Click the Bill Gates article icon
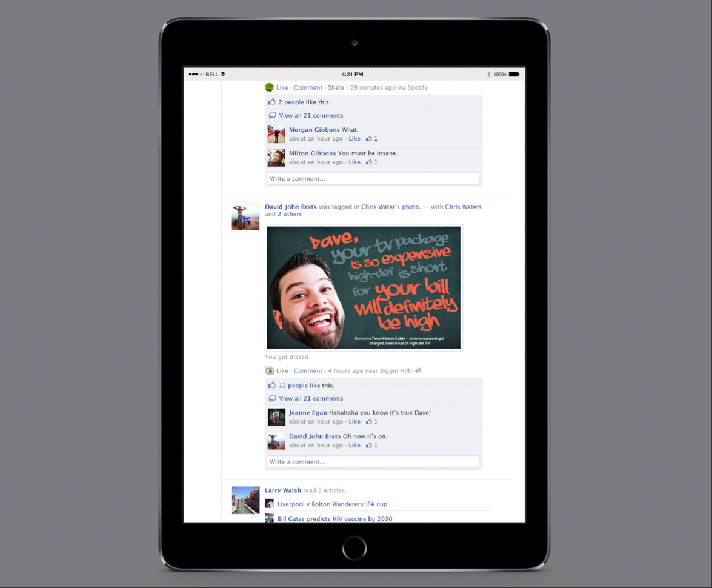 point(269,518)
